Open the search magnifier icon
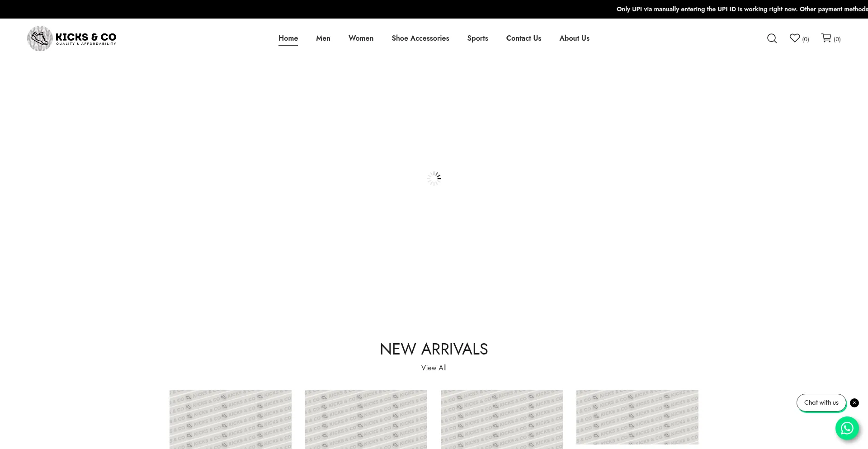This screenshot has width=868, height=449. (772, 38)
